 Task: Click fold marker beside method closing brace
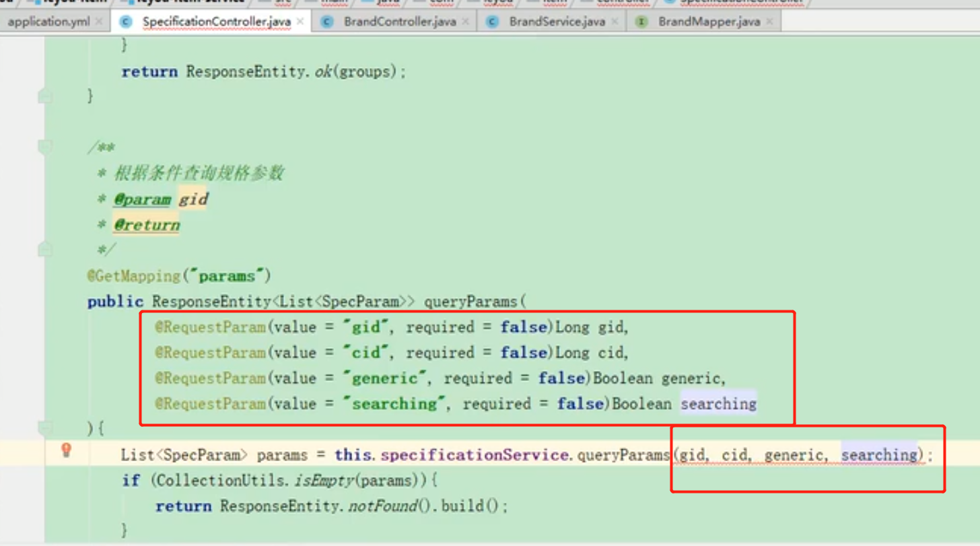[x=45, y=96]
